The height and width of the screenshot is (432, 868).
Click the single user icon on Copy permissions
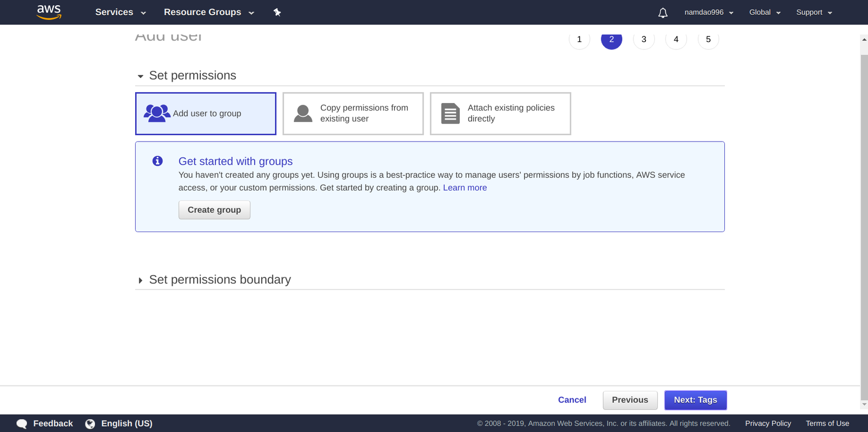click(x=303, y=113)
